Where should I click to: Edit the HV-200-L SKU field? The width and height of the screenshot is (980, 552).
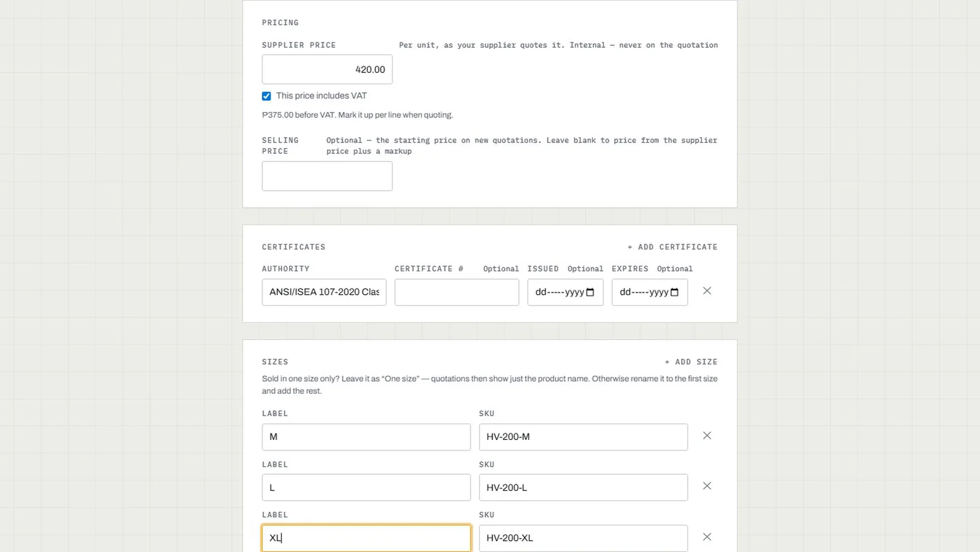pyautogui.click(x=583, y=488)
